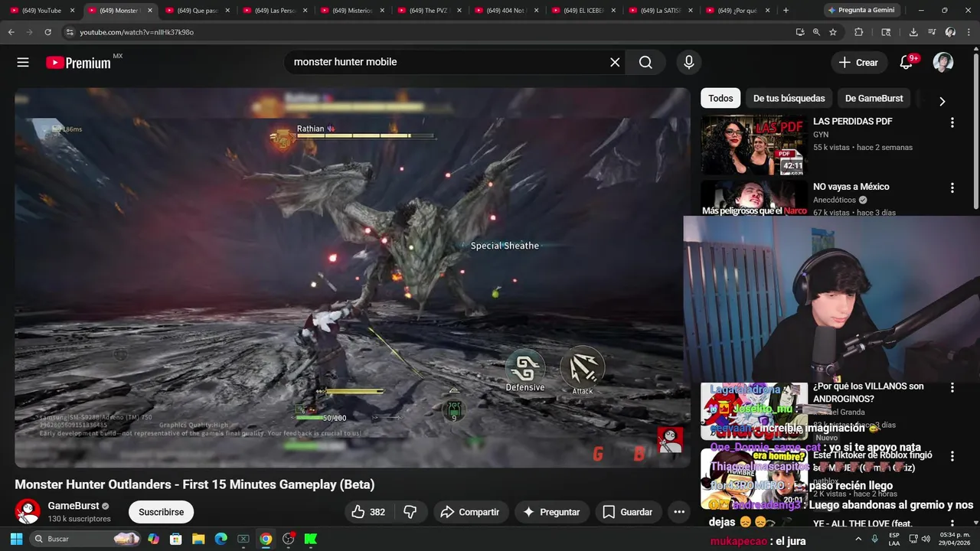Select the 'De tus búsquedas' filter chip
Viewport: 980px width, 551px height.
[789, 98]
